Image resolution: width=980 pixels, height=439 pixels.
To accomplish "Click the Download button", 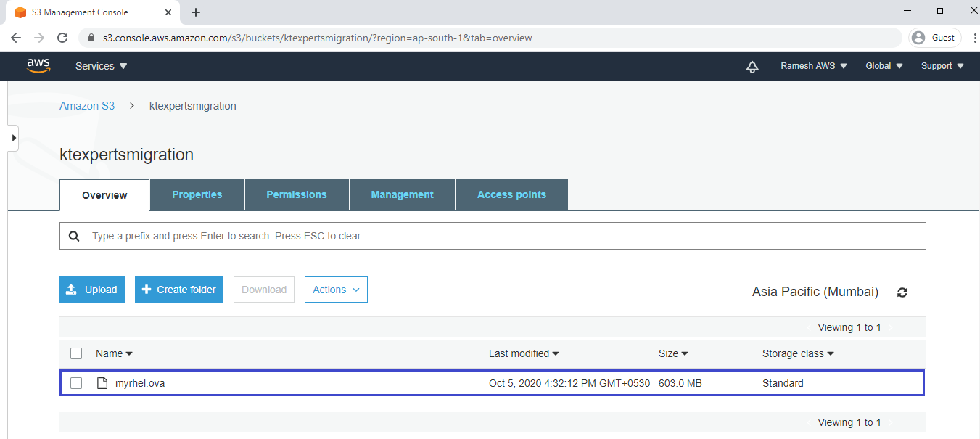I will [x=264, y=290].
